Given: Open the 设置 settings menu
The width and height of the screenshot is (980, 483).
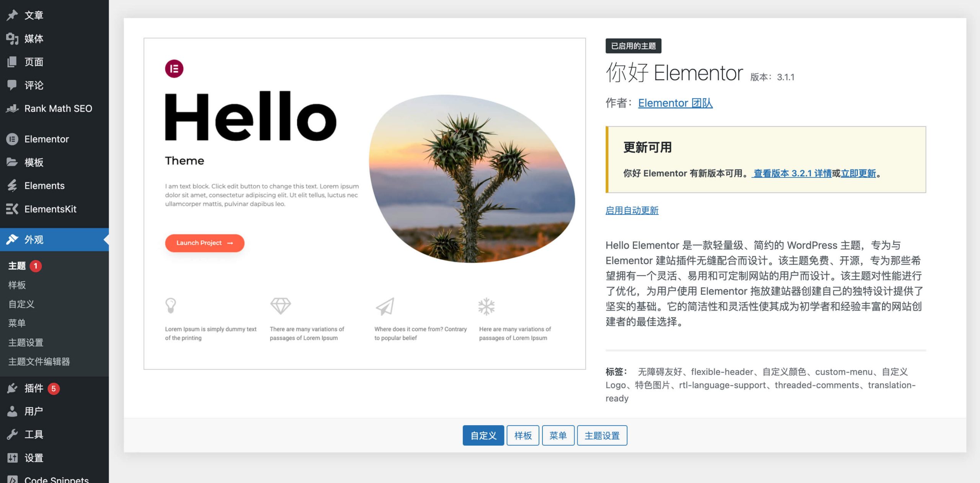Looking at the screenshot, I should click(54, 458).
